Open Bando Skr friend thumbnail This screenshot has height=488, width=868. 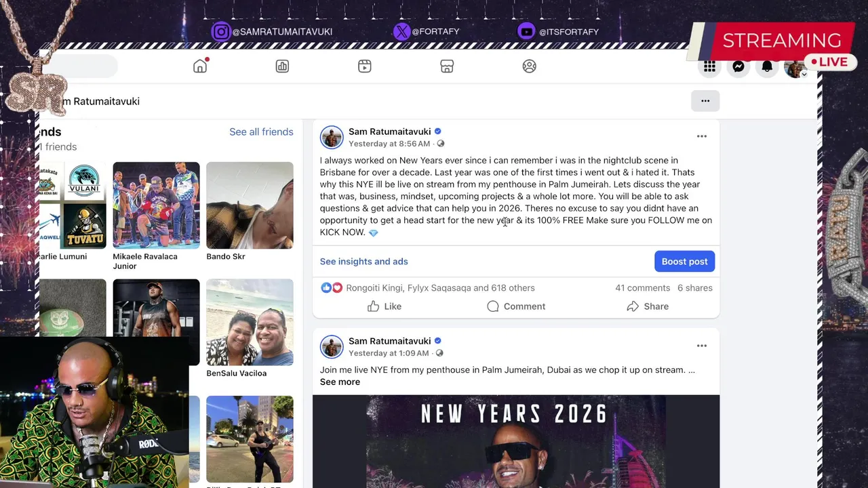coord(250,205)
